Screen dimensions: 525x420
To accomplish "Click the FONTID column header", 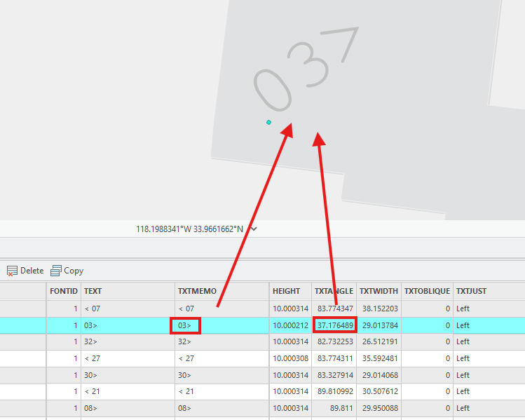I will click(64, 291).
